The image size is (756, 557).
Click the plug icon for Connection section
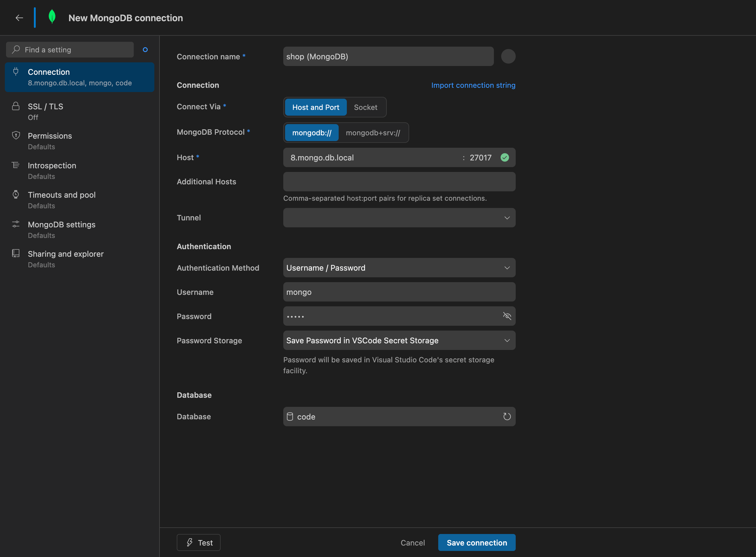click(16, 71)
